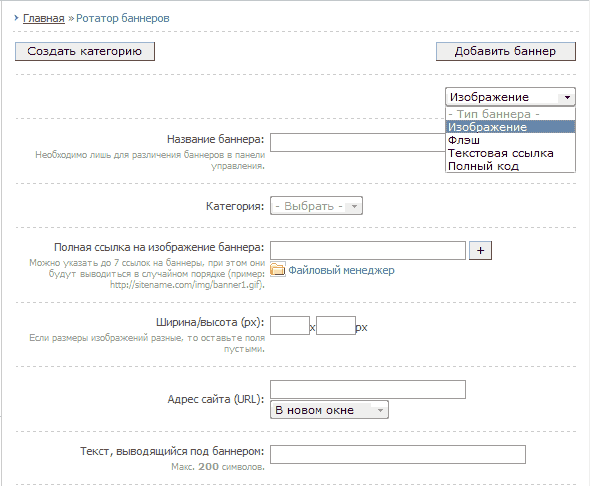Click the banner height input box

pyautogui.click(x=336, y=326)
